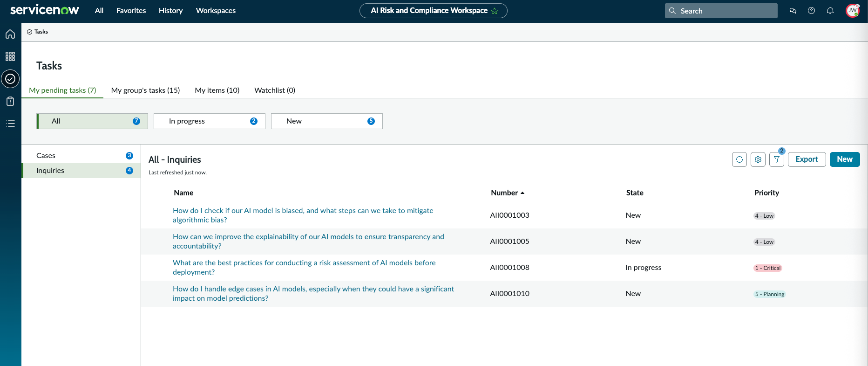Sort by the Priority column header
Screen dimensions: 868x366
tap(766, 193)
